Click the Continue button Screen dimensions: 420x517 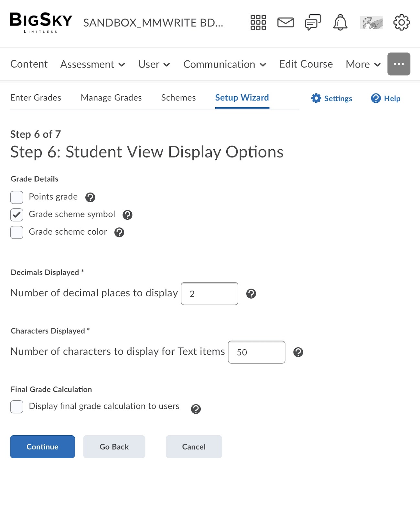tap(42, 447)
